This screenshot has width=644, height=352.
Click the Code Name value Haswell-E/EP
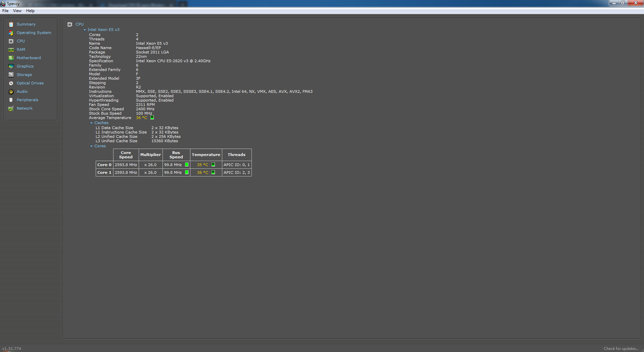[148, 48]
